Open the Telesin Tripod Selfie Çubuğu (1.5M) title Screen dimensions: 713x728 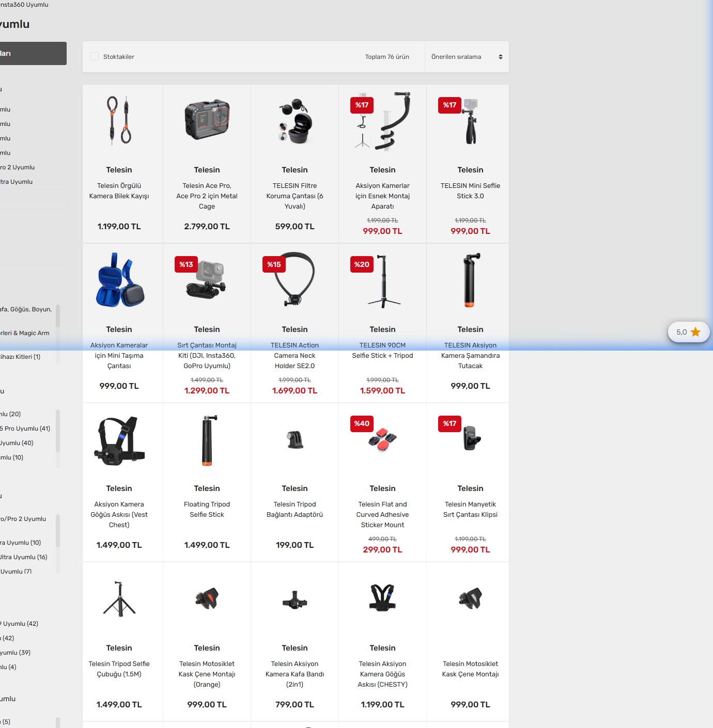coord(119,669)
